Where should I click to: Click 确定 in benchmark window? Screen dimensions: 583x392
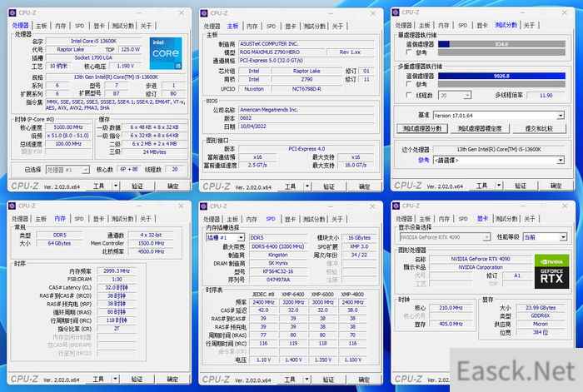(x=556, y=186)
